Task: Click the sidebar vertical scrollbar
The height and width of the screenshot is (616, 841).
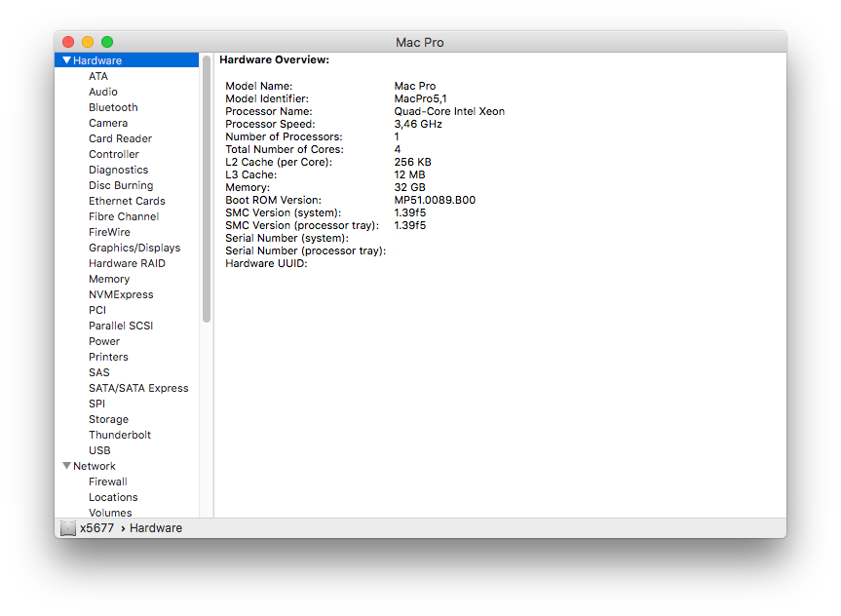Action: (207, 189)
